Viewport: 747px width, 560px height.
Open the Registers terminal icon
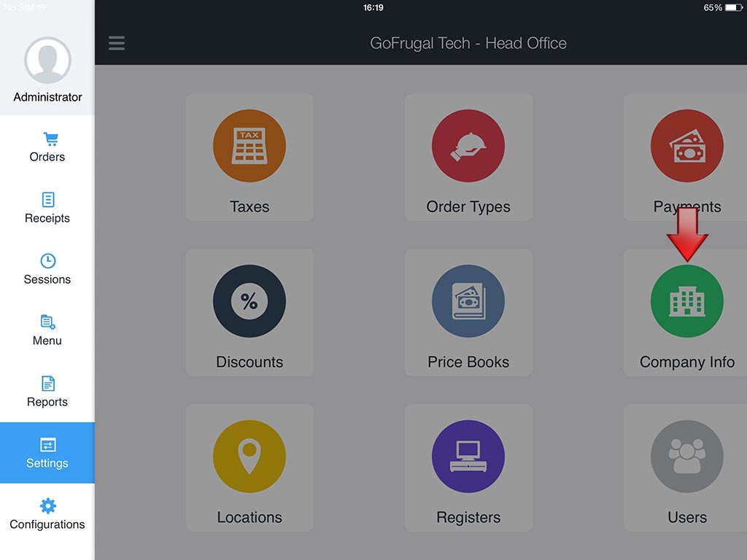coord(468,456)
